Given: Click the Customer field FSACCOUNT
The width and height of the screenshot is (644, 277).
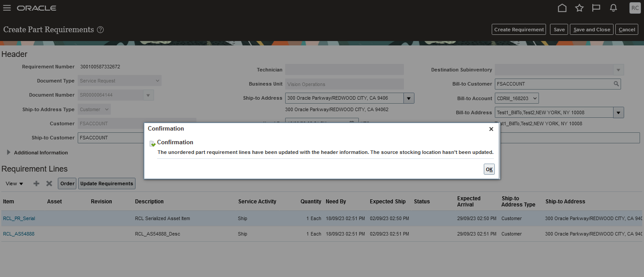Looking at the screenshot, I should coord(137,124).
